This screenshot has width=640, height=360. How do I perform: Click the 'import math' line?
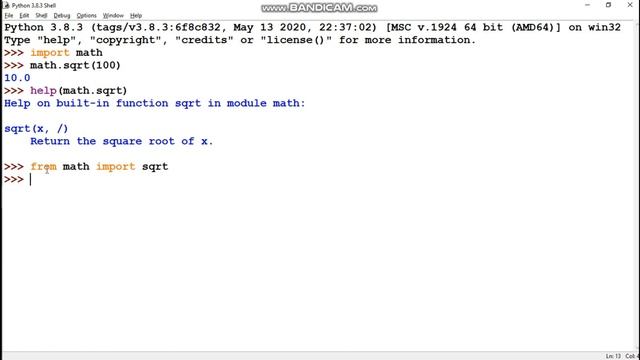tap(66, 53)
